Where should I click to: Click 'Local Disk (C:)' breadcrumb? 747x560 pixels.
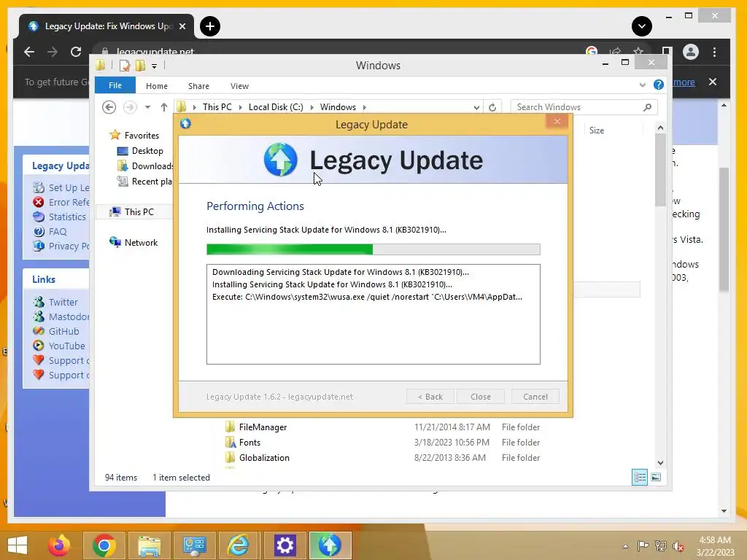[276, 107]
